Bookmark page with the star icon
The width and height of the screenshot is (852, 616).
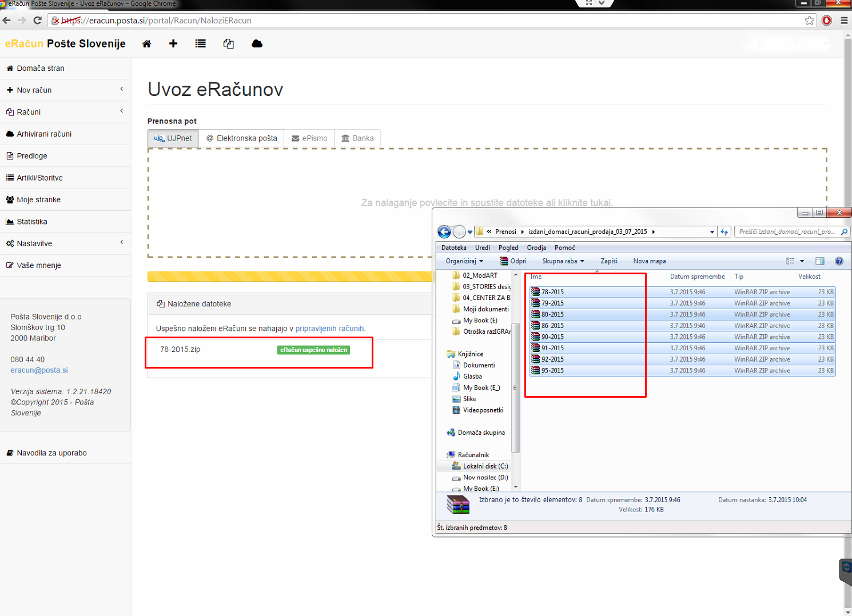click(810, 21)
